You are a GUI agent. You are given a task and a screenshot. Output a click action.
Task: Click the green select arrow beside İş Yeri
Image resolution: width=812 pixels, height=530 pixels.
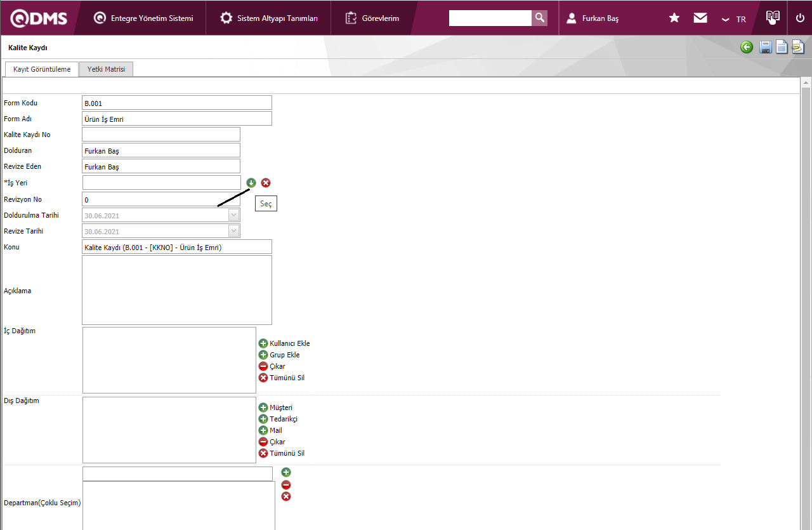coord(251,183)
